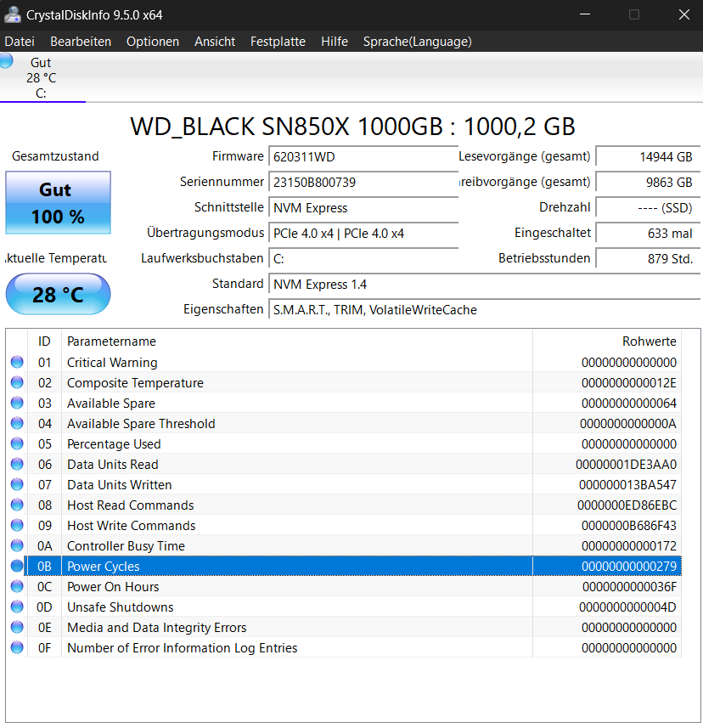Open the Datei menu
Viewport: 703px width, 728px height.
(x=20, y=42)
